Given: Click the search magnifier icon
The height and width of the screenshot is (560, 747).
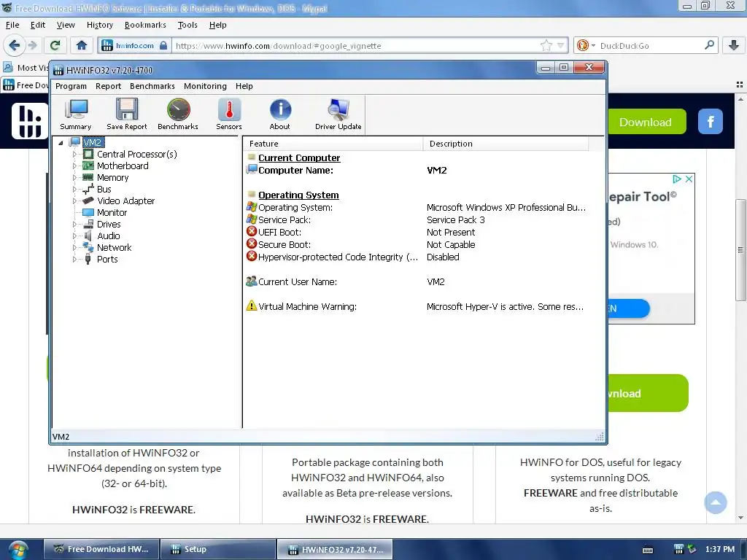Looking at the screenshot, I should tap(709, 45).
